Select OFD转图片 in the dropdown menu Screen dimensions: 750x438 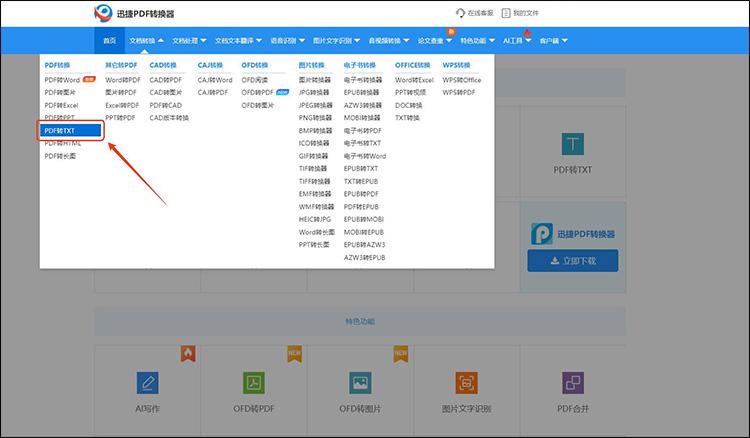(x=257, y=105)
